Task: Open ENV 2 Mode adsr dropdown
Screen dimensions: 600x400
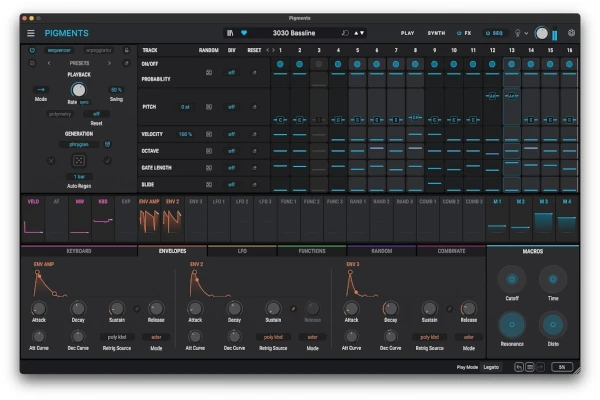Action: (x=313, y=337)
